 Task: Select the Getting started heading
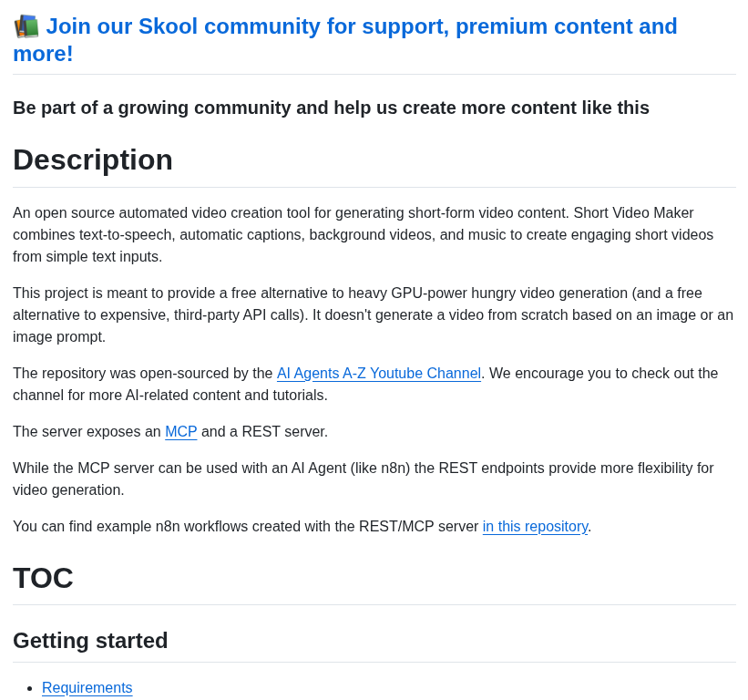tap(90, 641)
